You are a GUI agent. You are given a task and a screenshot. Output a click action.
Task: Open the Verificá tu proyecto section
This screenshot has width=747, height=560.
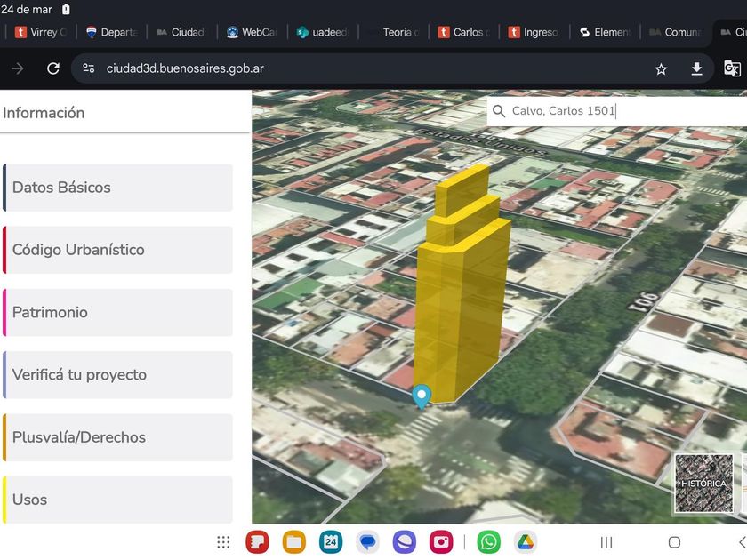tap(118, 374)
